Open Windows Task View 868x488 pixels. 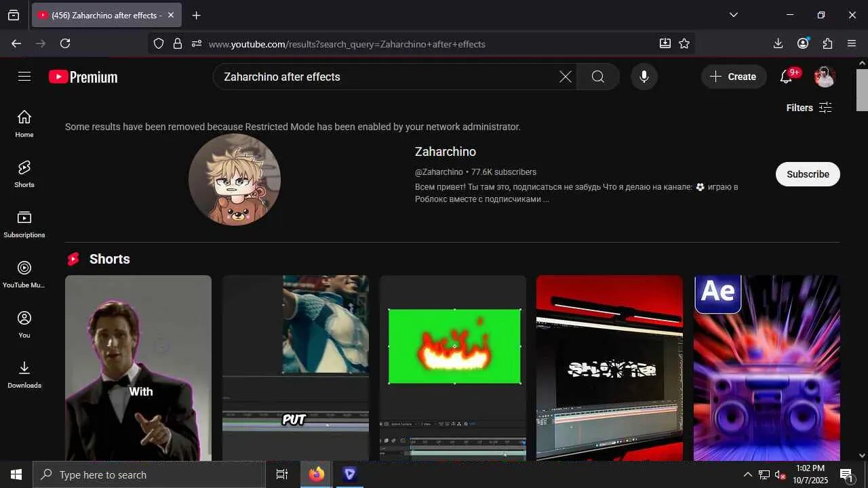(282, 474)
